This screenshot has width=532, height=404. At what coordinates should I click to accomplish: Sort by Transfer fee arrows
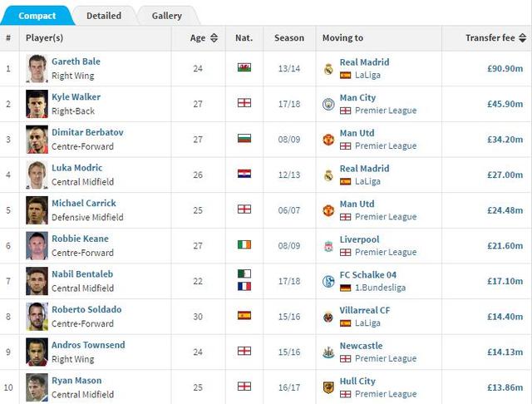523,38
